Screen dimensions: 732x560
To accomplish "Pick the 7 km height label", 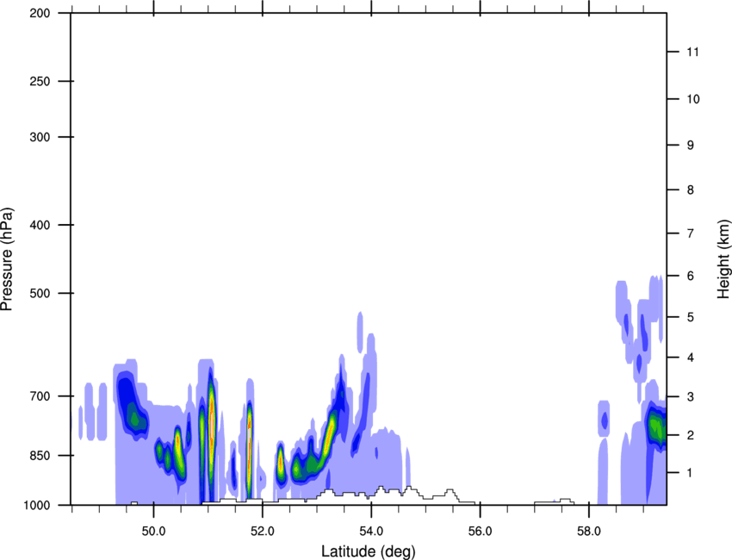I will (691, 233).
